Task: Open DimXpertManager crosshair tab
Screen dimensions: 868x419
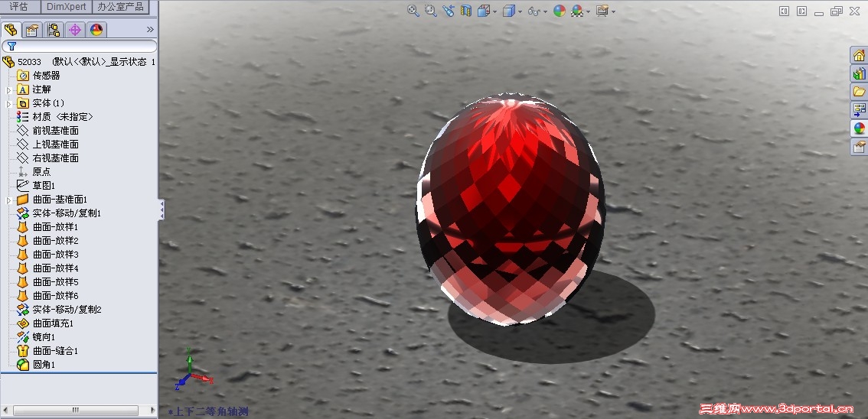Action: (x=75, y=30)
